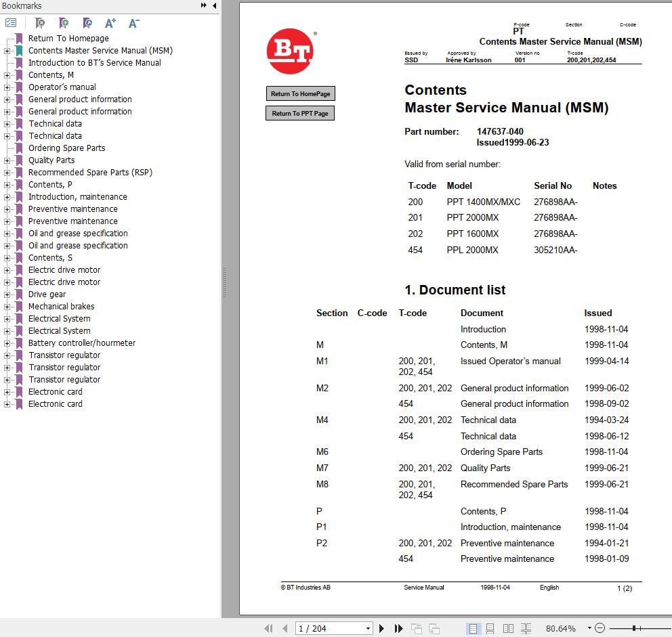Shrink bookmark font size with A-
This screenshot has height=637, width=672.
point(133,23)
